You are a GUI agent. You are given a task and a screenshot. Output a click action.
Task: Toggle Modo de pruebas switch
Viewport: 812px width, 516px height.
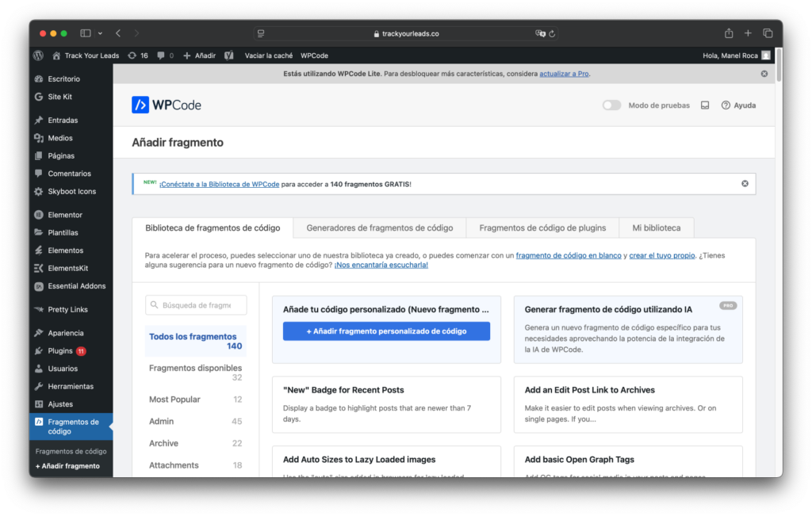click(x=611, y=105)
